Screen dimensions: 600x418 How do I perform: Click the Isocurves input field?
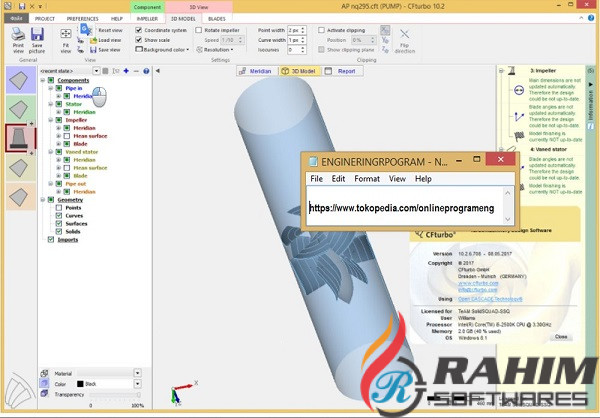tap(294, 50)
